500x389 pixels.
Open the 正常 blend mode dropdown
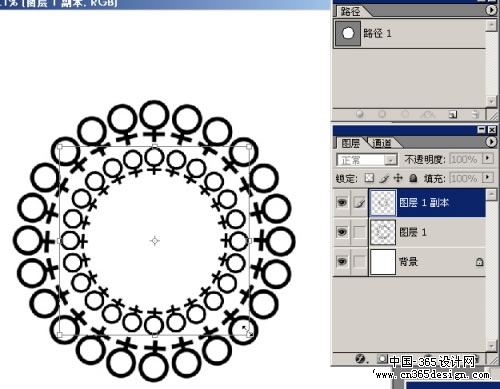tap(367, 160)
